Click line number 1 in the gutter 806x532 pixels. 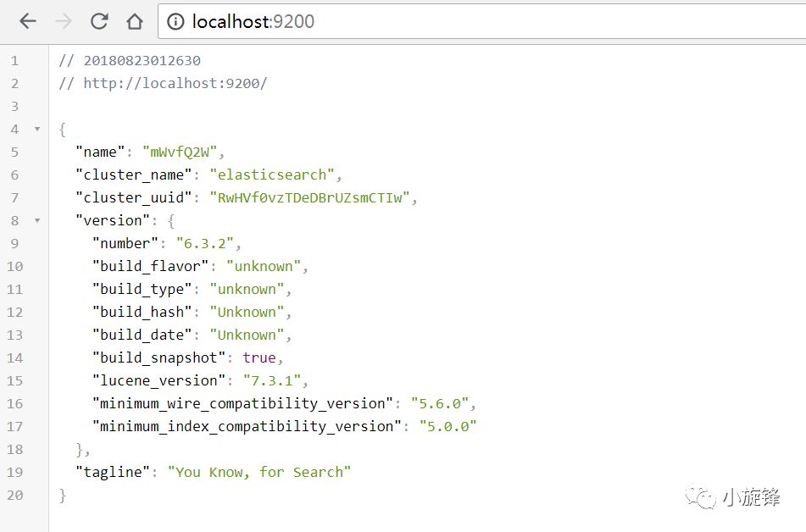pos(14,61)
